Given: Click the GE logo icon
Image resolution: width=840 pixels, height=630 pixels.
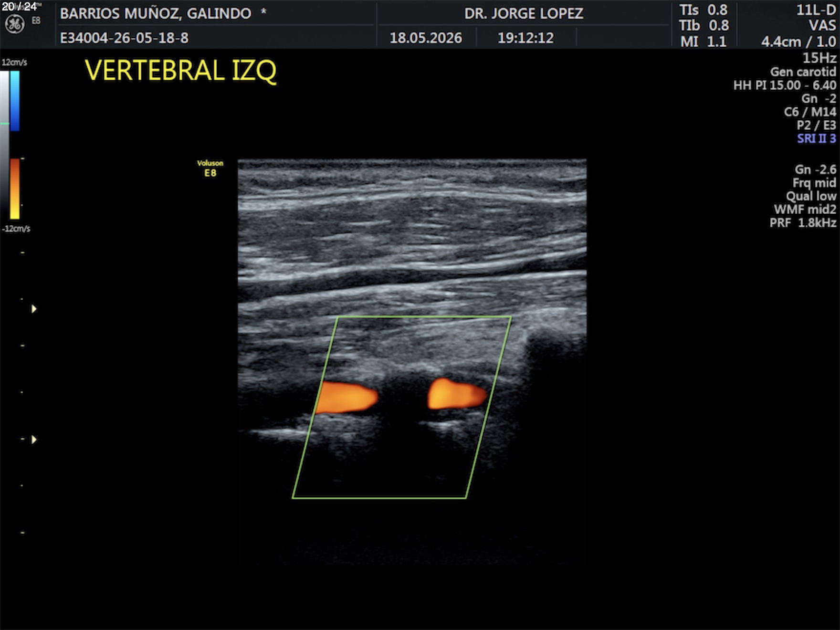Looking at the screenshot, I should pyautogui.click(x=14, y=24).
